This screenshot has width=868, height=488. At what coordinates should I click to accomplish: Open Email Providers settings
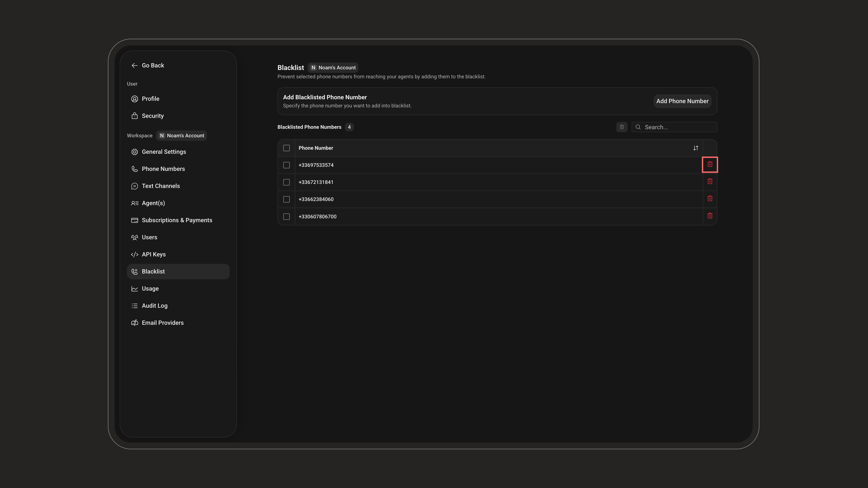tap(178, 323)
